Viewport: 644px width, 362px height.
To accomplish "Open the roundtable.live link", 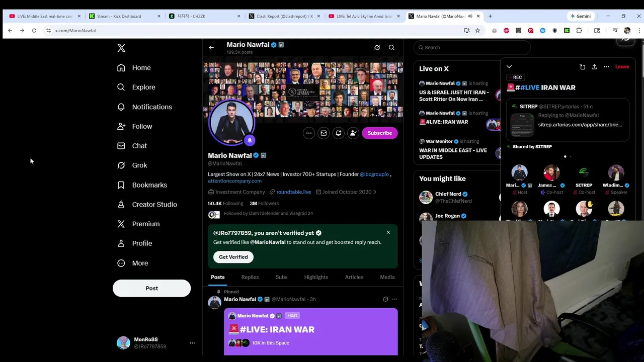I will [x=293, y=192].
